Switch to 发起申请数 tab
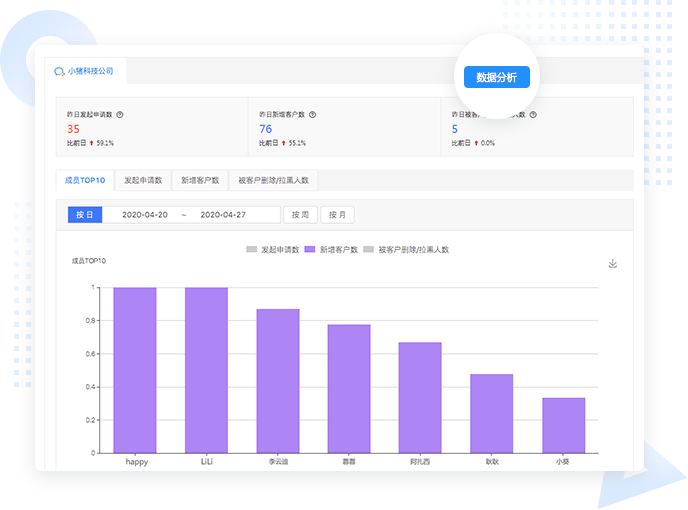Viewport: 688px width, 510px height. click(143, 181)
